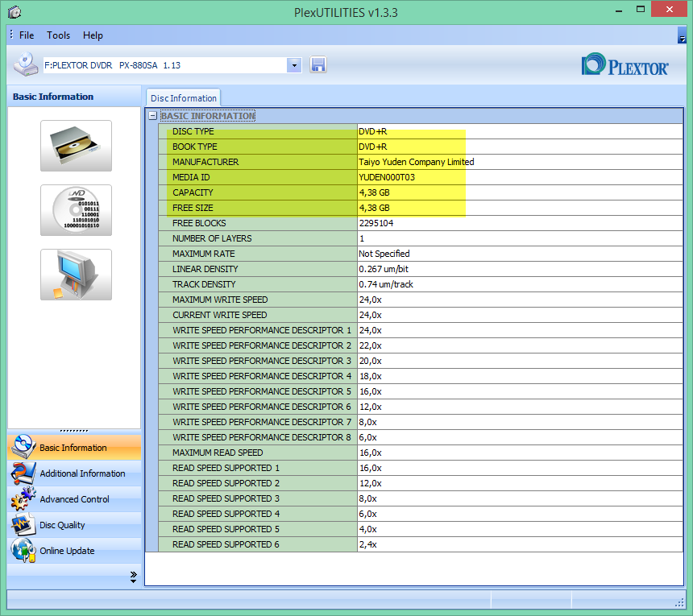Open the Tools menu
Screen dimensions: 693x616
pos(58,35)
